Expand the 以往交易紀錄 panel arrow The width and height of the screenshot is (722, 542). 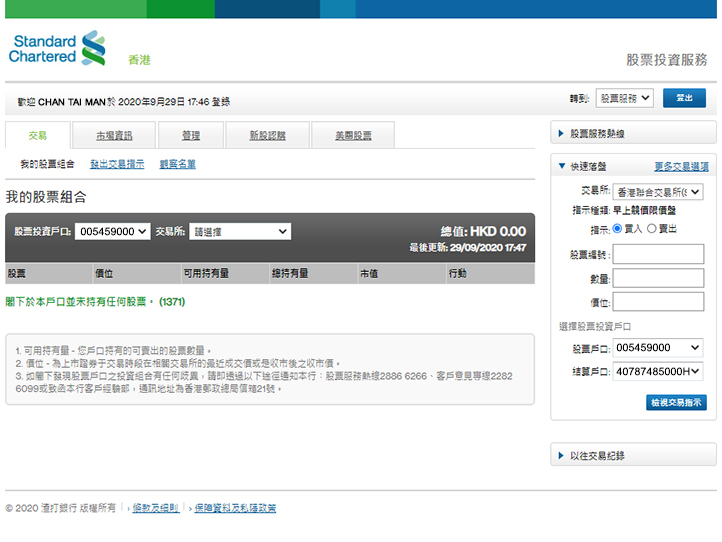[x=559, y=456]
